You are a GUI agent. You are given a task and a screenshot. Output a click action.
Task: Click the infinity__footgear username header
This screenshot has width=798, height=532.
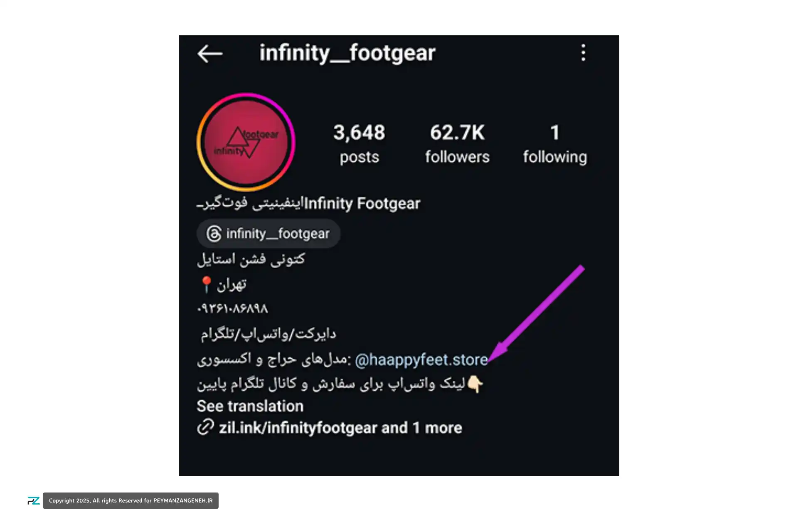[x=347, y=53]
